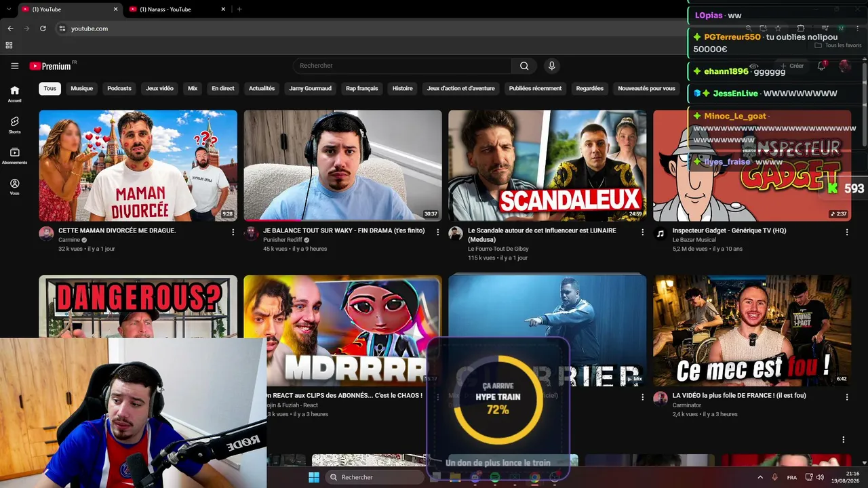Play the Ce mec est fou thumbnail
The width and height of the screenshot is (868, 488).
tap(752, 330)
